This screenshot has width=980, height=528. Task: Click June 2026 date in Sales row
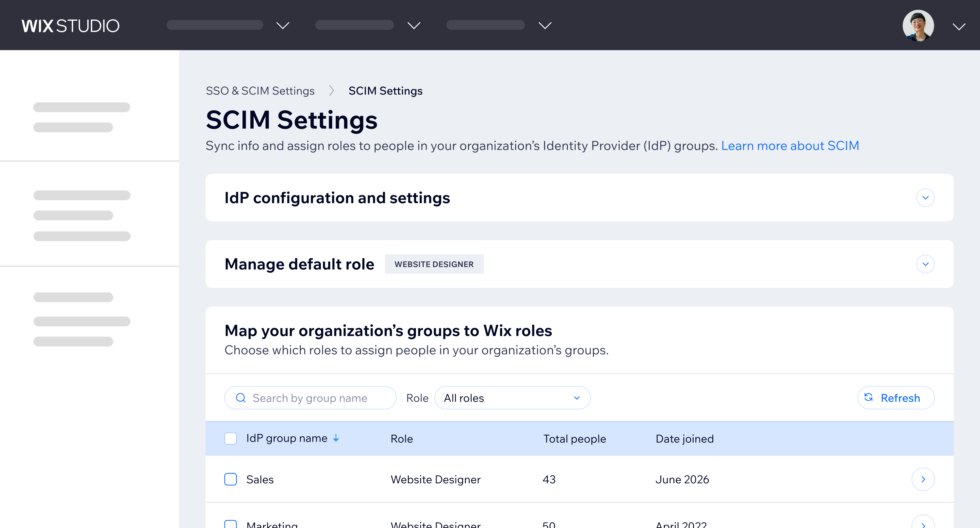(x=682, y=479)
